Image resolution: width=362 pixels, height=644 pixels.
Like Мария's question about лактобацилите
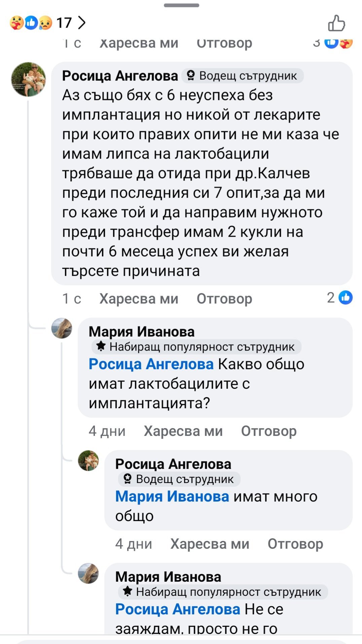click(x=183, y=431)
